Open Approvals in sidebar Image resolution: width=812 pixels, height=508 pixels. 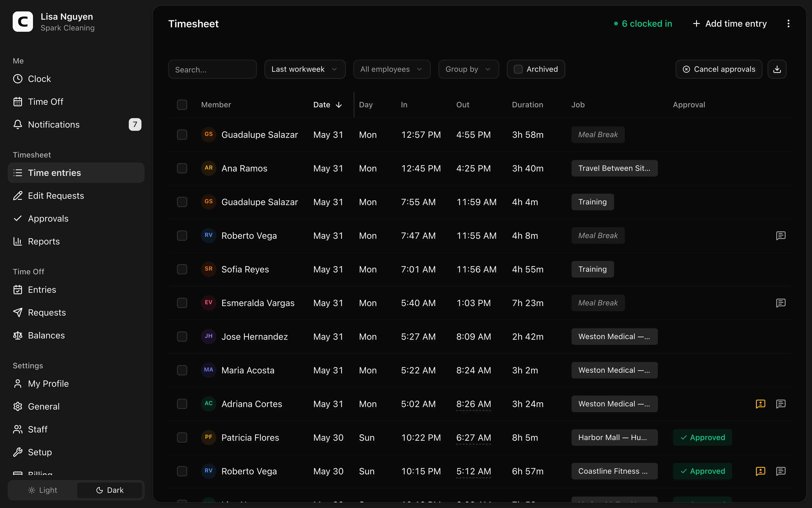coord(76,218)
